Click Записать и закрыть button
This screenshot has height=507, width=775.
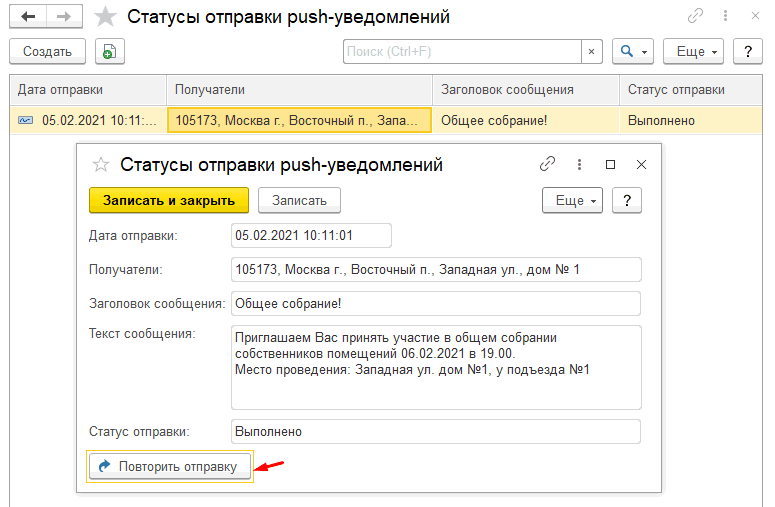[x=168, y=200]
